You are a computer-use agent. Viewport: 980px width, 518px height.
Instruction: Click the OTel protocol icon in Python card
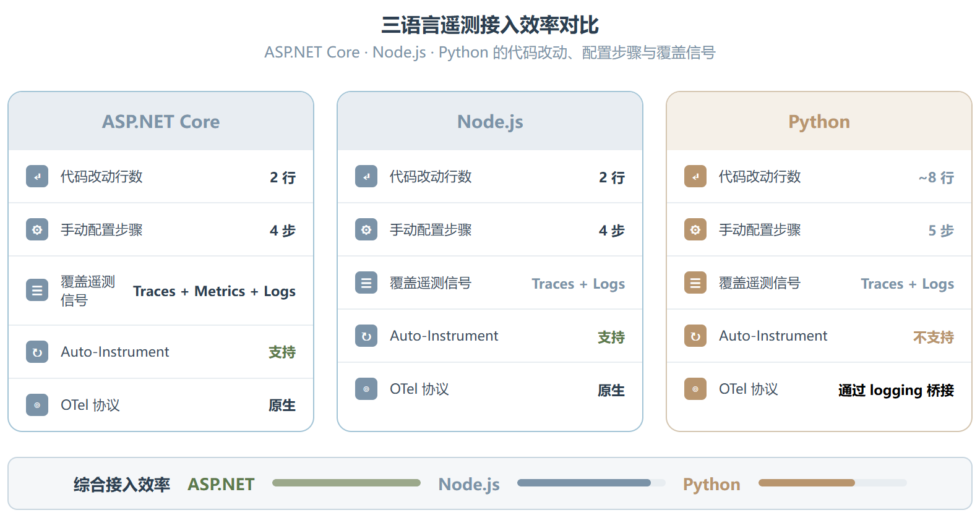(695, 389)
